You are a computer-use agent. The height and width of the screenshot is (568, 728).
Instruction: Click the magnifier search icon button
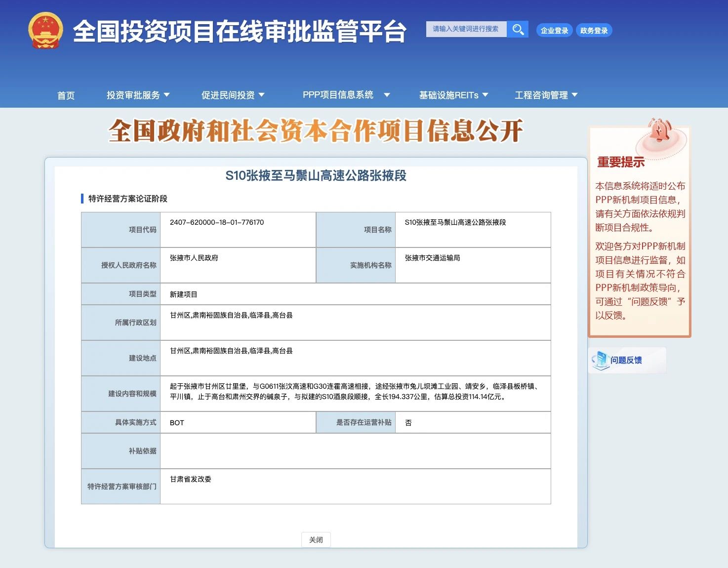518,29
